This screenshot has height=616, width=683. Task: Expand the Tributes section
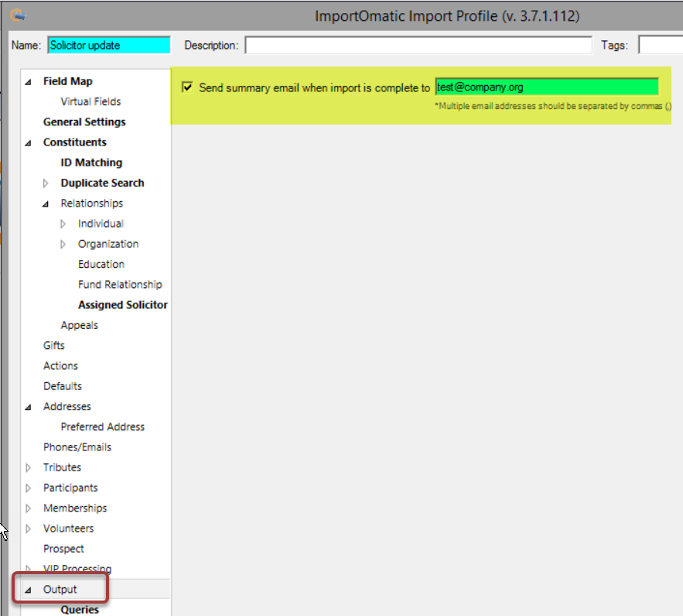(29, 467)
